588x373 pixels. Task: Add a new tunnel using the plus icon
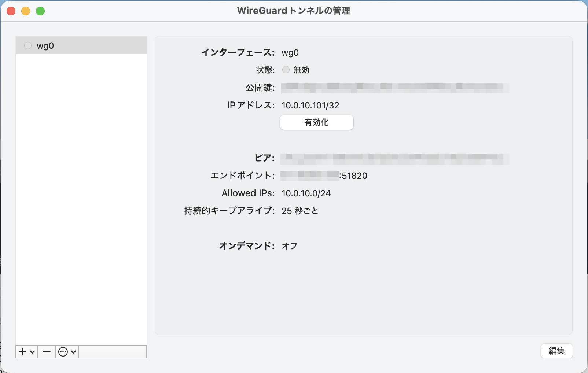pos(22,351)
